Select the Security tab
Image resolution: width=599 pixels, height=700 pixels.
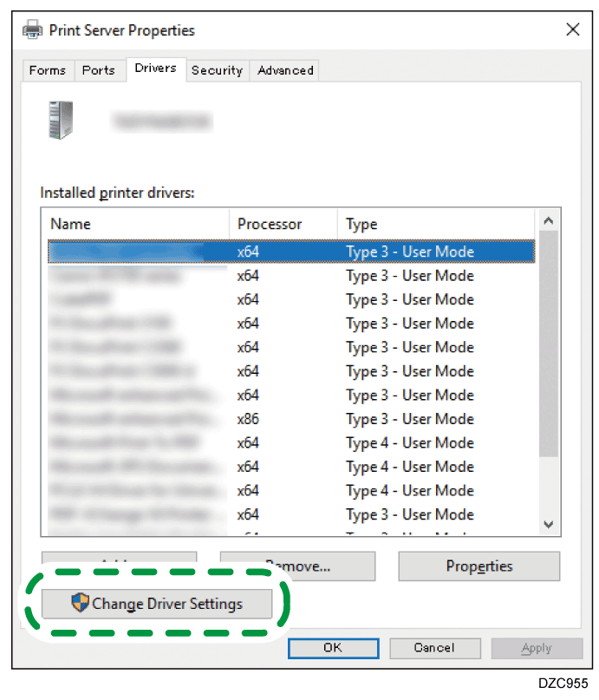point(217,70)
